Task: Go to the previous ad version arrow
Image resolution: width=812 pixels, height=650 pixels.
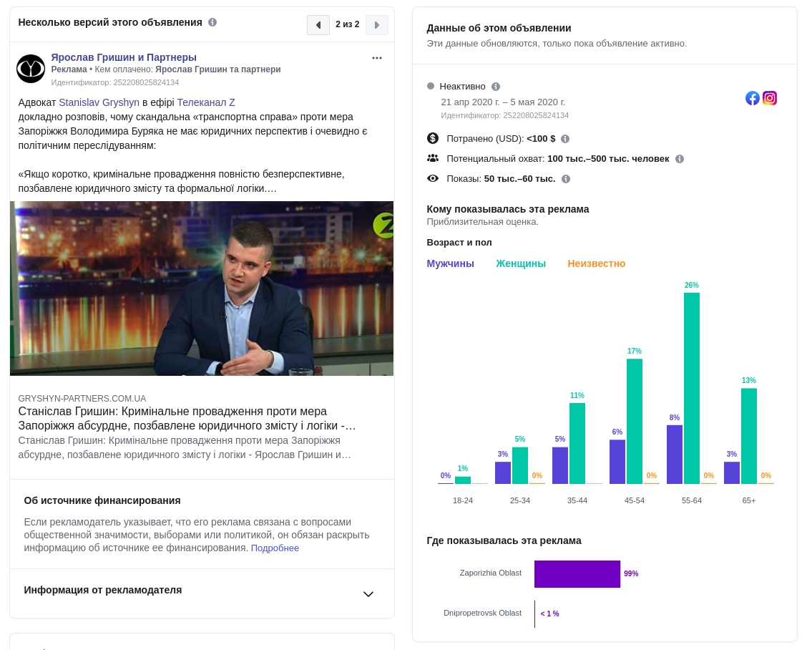Action: point(318,25)
